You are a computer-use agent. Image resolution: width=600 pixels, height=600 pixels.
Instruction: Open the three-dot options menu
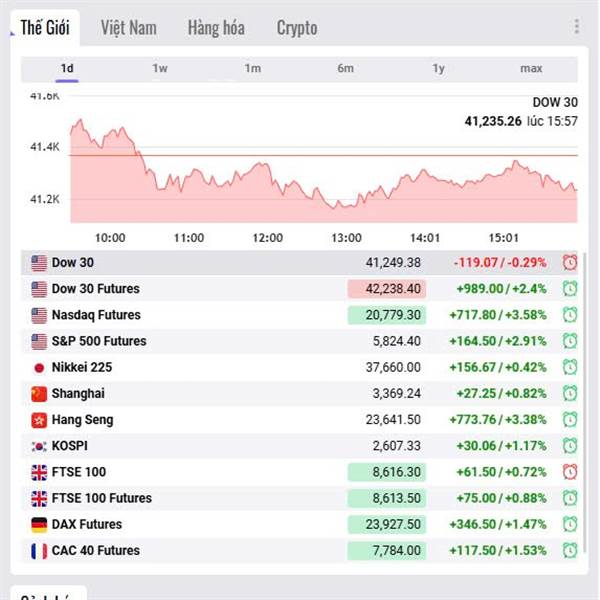click(x=576, y=27)
